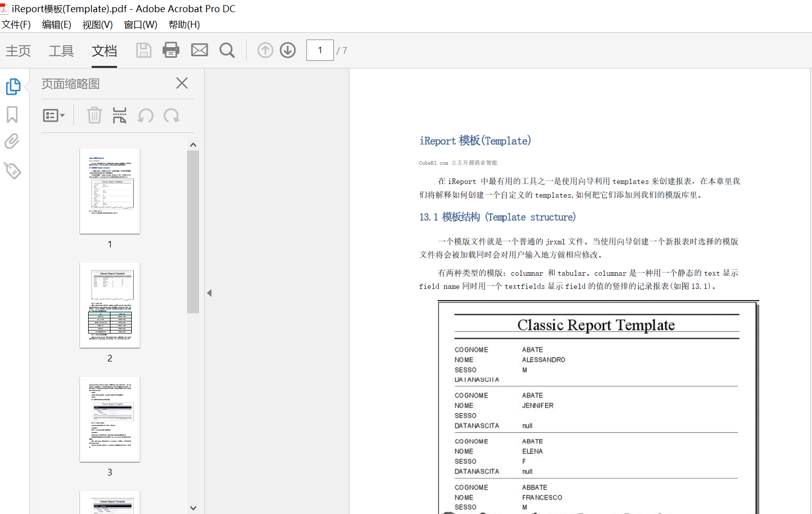Switch to the 主页 tab
812x514 pixels.
[x=18, y=51]
